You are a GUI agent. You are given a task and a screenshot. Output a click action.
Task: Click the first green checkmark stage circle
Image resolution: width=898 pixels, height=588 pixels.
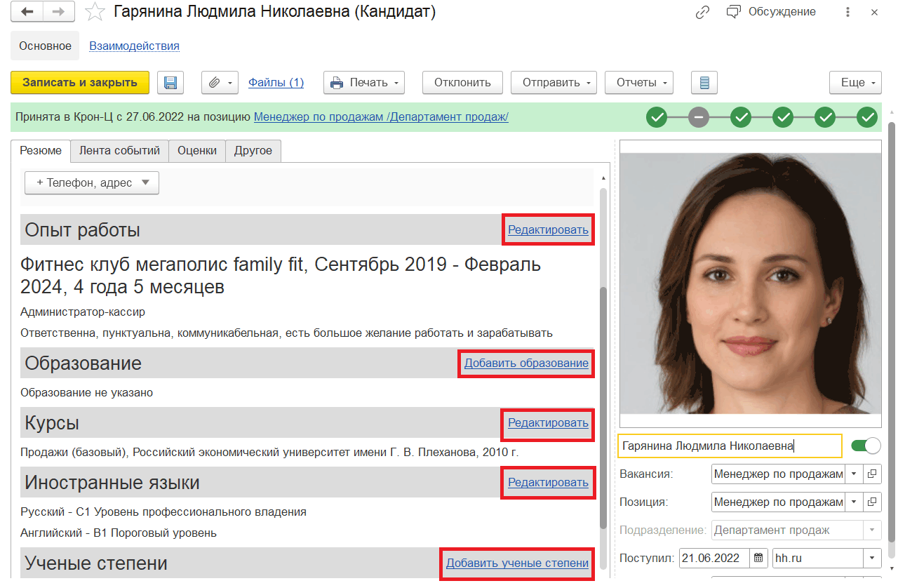[657, 117]
